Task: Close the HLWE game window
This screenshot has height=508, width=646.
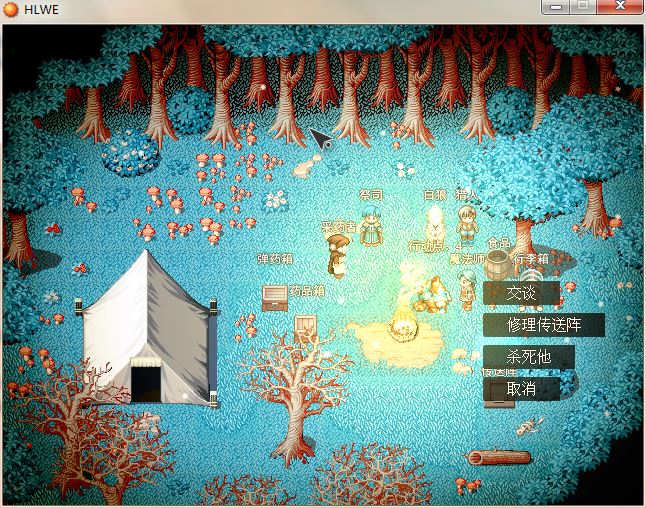Action: pyautogui.click(x=620, y=7)
